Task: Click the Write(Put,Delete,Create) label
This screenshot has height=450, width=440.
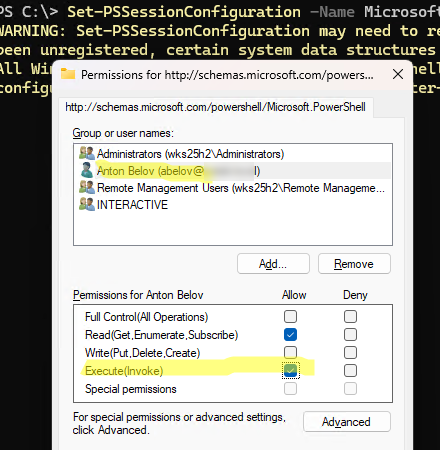Action: click(143, 353)
